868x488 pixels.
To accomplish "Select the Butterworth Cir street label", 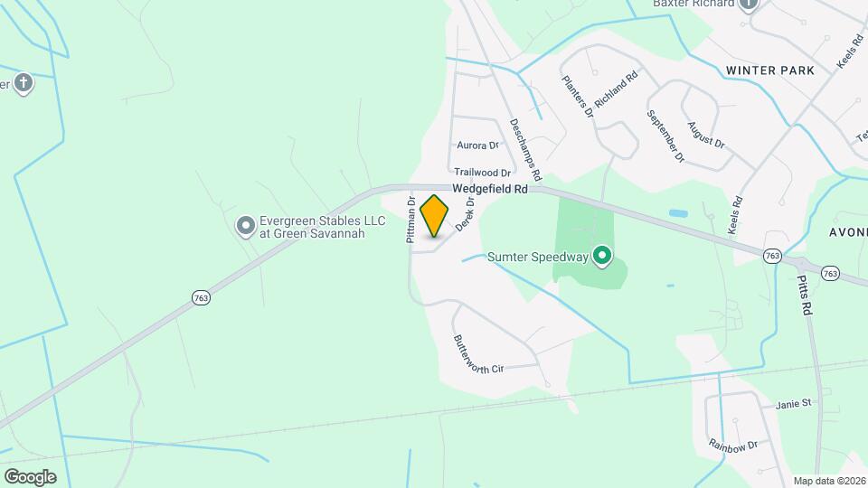I will pos(477,355).
